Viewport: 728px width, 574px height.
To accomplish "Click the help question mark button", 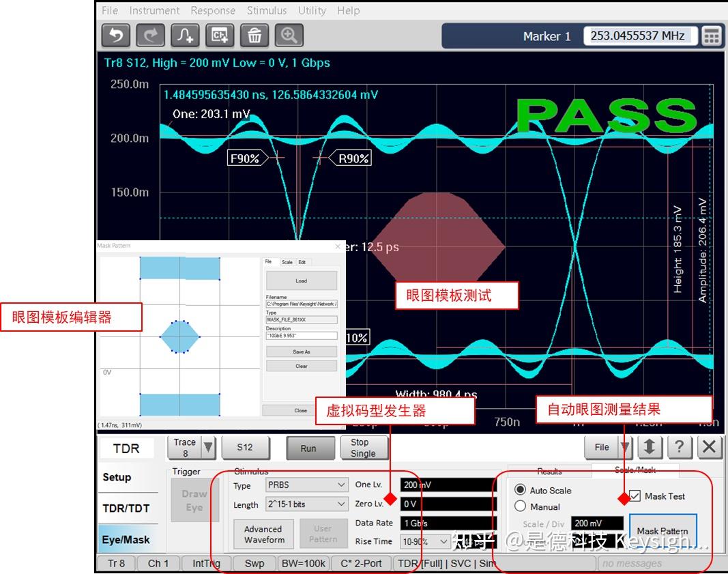I will [x=680, y=448].
